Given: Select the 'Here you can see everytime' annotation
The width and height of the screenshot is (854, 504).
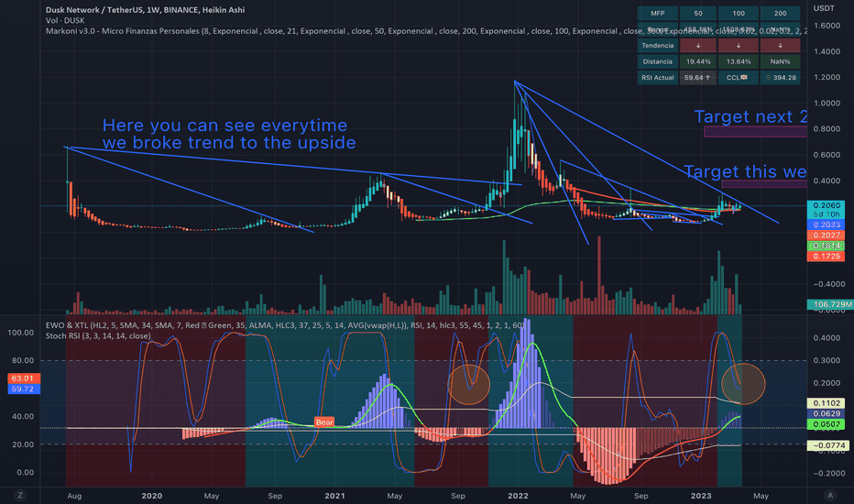Looking at the screenshot, I should coord(229,134).
